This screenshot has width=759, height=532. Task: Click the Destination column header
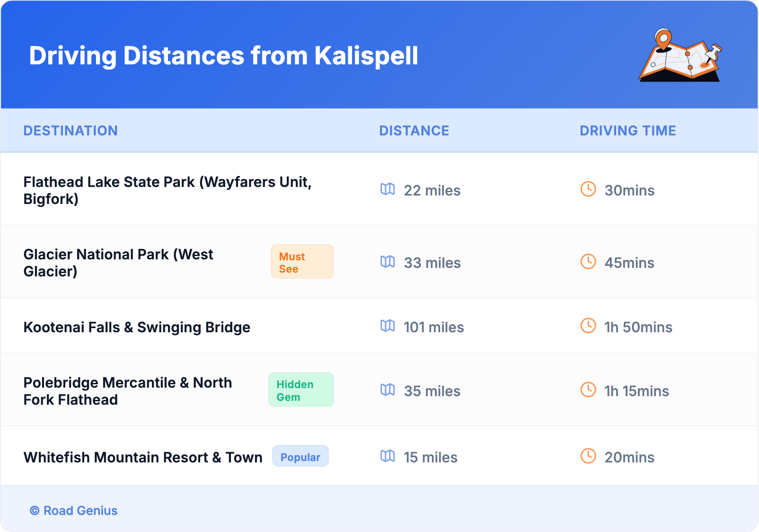coord(71,131)
